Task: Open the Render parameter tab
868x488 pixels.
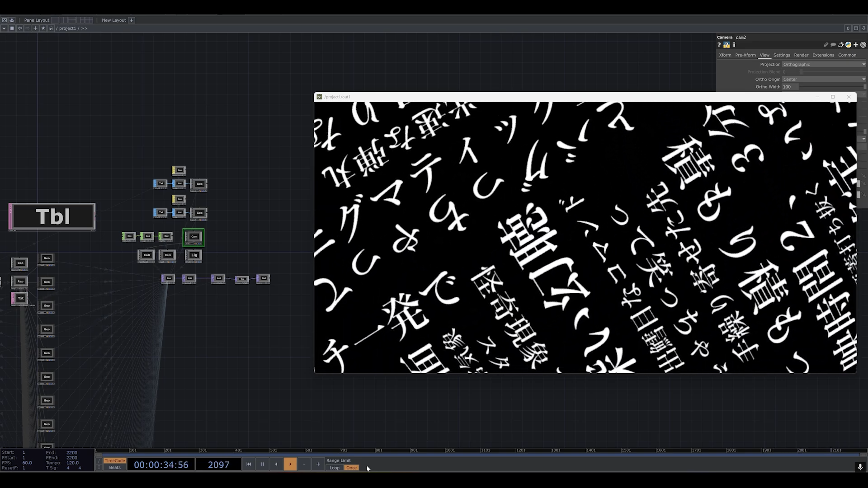Action: point(801,55)
